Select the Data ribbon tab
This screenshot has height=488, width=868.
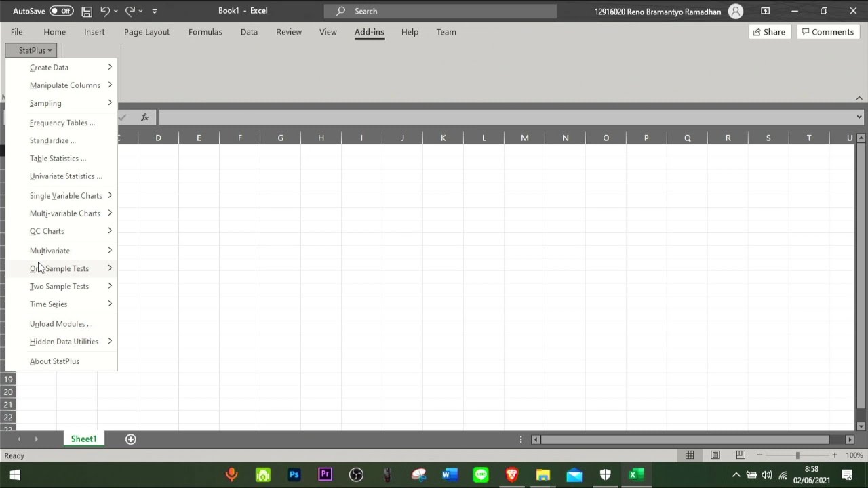(249, 32)
